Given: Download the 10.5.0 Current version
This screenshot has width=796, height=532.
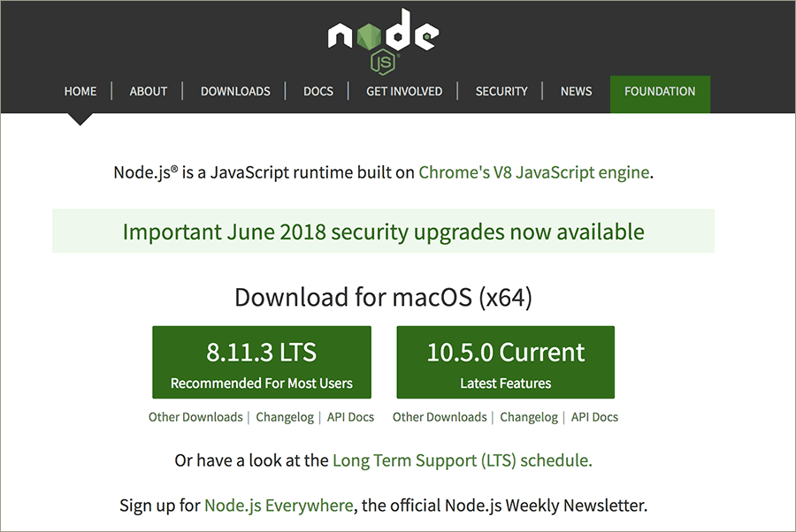Looking at the screenshot, I should coord(506,362).
